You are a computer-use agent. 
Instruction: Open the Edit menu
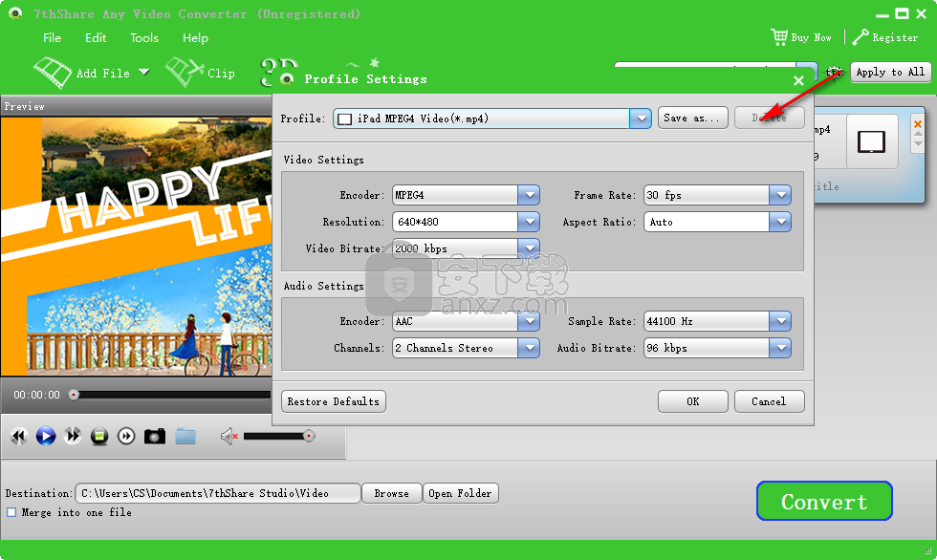[x=96, y=37]
